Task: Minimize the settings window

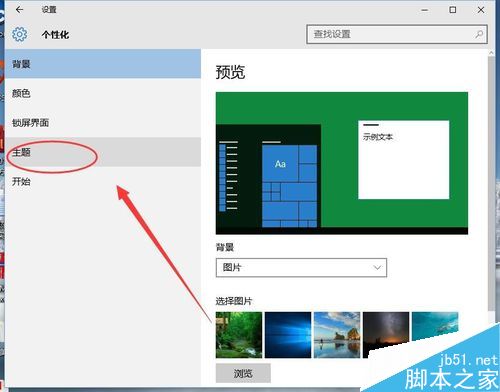Action: point(425,10)
